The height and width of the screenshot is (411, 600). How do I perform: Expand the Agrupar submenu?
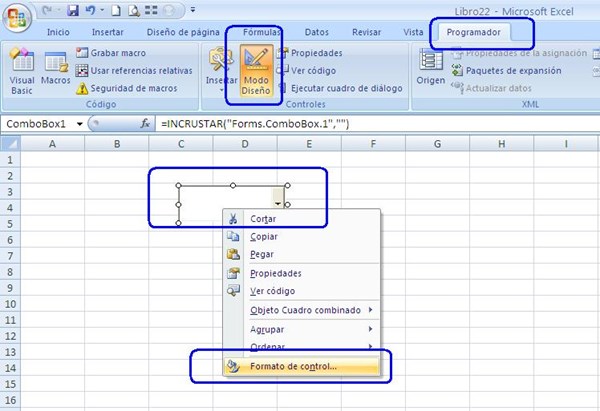(302, 329)
